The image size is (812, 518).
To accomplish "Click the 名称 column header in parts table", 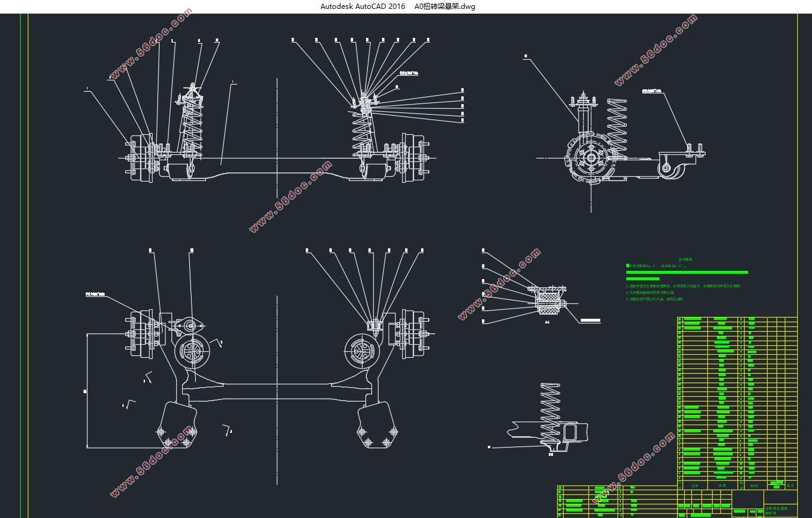I will pos(722,485).
